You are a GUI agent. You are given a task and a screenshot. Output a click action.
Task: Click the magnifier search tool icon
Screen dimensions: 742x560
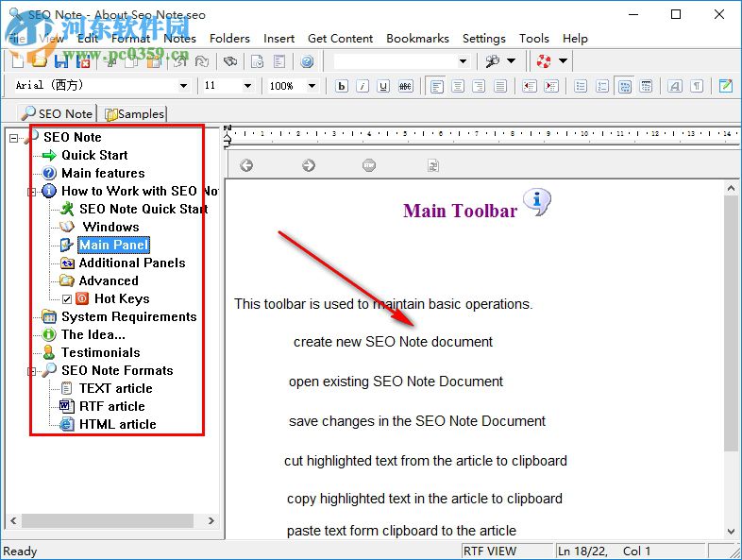pyautogui.click(x=493, y=61)
